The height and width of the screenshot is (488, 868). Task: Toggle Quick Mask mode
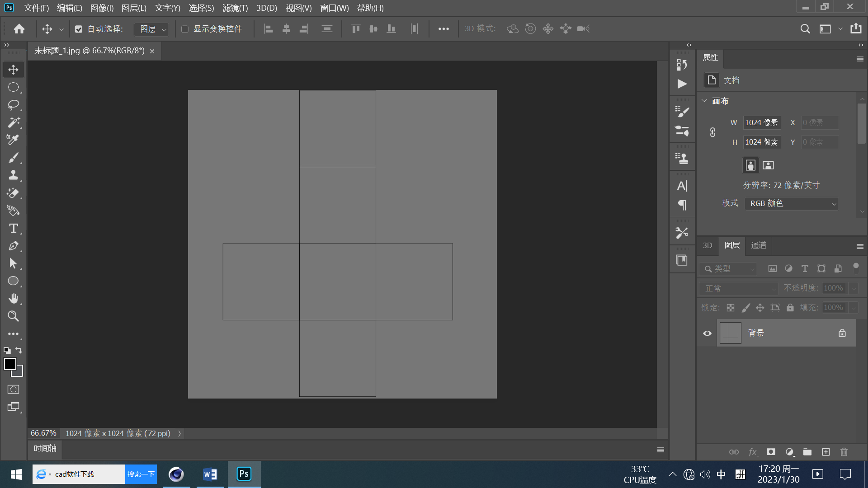pos(13,389)
